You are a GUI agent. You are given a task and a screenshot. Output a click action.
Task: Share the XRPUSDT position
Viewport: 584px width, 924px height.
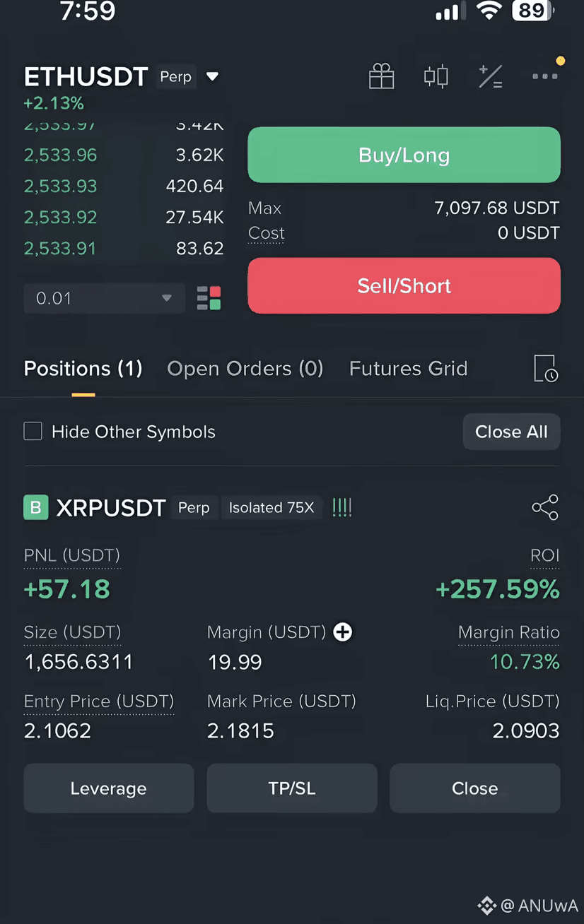(545, 507)
